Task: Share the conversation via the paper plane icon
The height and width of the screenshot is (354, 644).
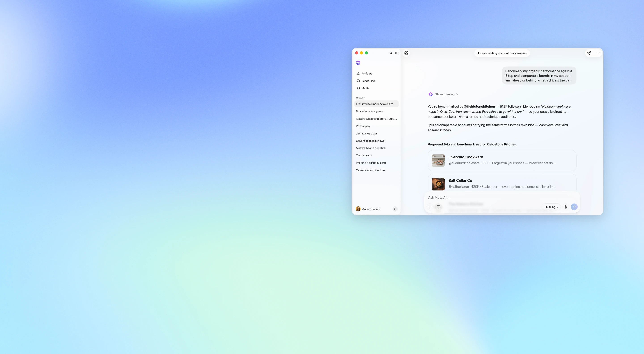Action: [x=589, y=53]
